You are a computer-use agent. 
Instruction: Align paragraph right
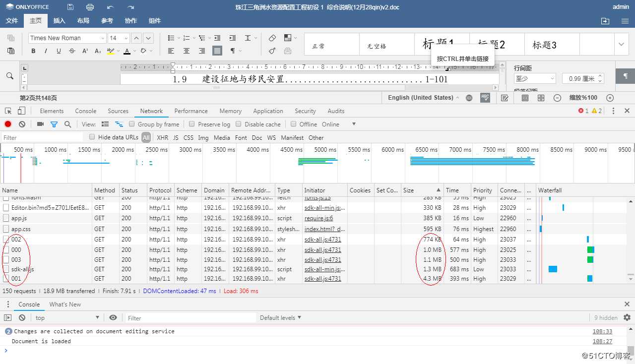coord(202,51)
